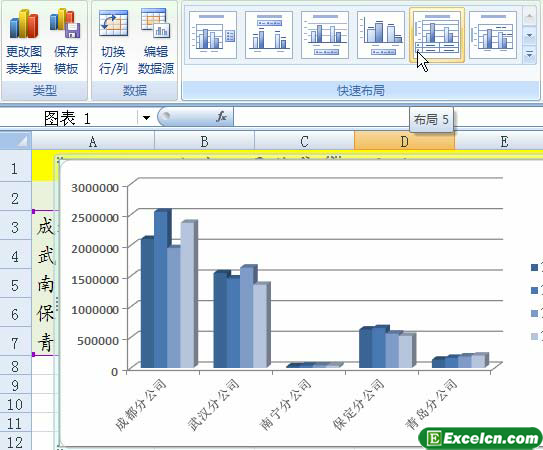This screenshot has height=450, width=543.
Task: Select column B header
Action: click(204, 141)
